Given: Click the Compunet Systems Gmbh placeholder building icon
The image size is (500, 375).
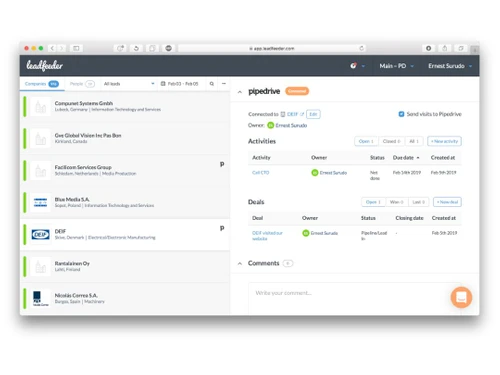Looking at the screenshot, I should point(40,107).
